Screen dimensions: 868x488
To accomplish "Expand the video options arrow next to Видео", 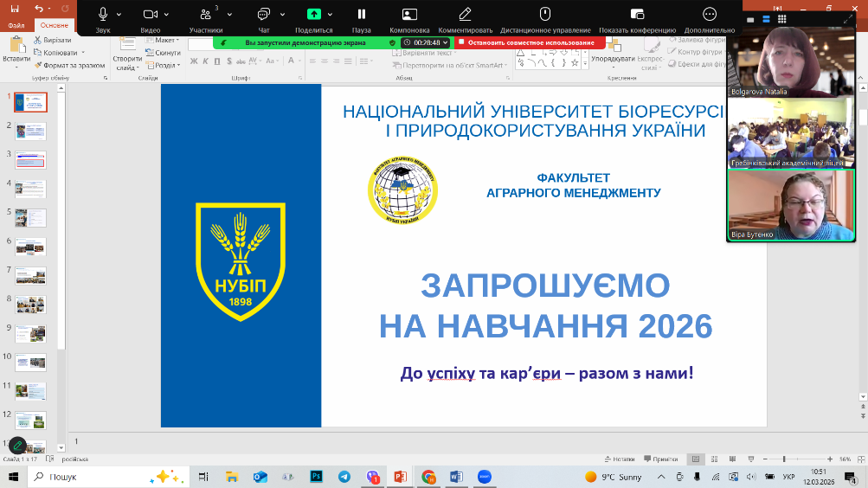I will point(166,14).
